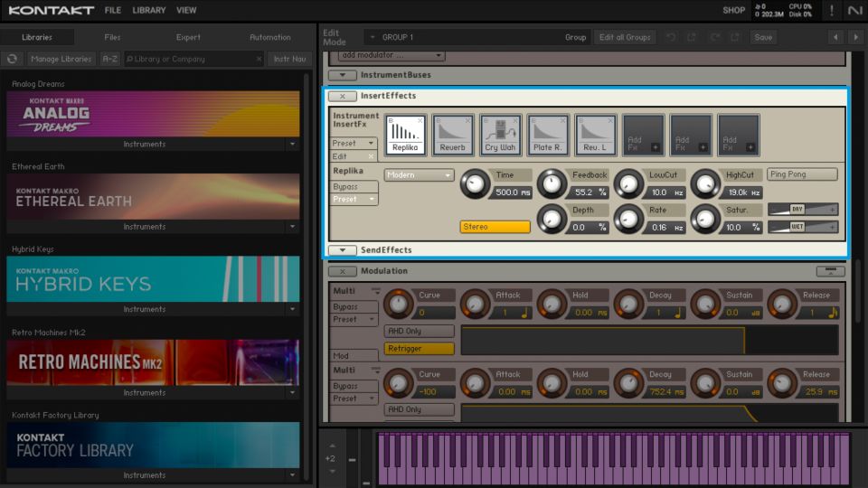Image resolution: width=868 pixels, height=488 pixels.
Task: Click the WET level slider
Action: click(802, 227)
